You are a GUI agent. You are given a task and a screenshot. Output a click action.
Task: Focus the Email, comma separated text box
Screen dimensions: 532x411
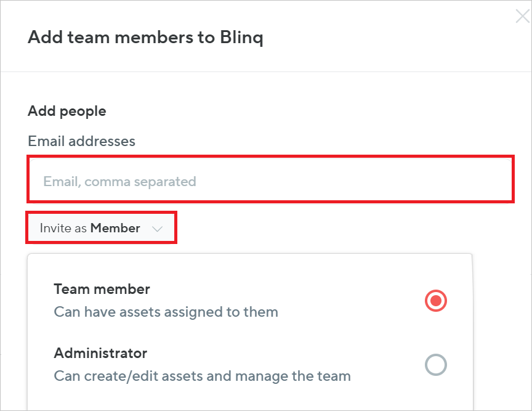pos(270,179)
